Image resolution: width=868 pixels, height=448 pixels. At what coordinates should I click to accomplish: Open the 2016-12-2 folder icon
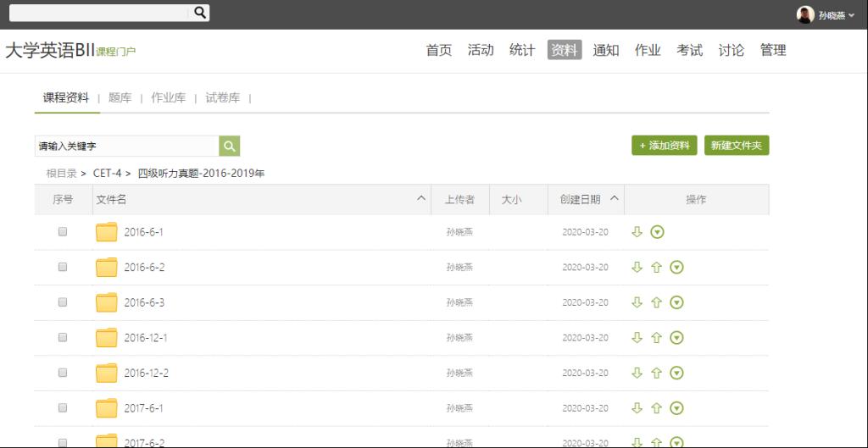click(107, 373)
